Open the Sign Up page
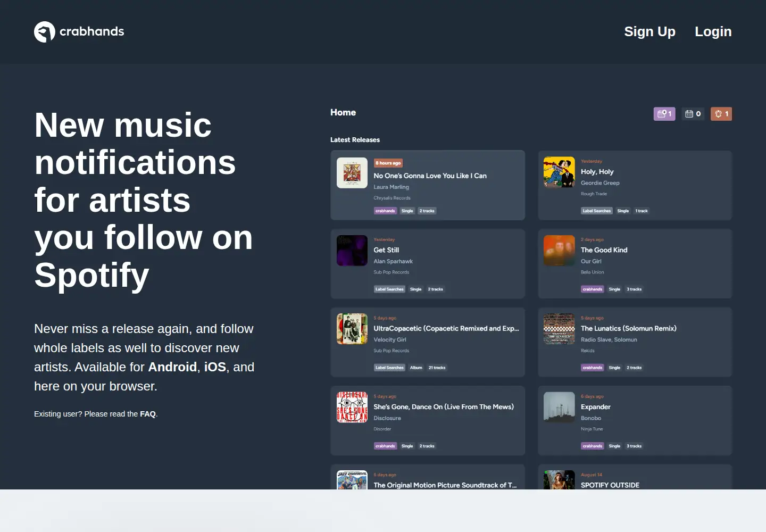766x532 pixels. (x=650, y=32)
